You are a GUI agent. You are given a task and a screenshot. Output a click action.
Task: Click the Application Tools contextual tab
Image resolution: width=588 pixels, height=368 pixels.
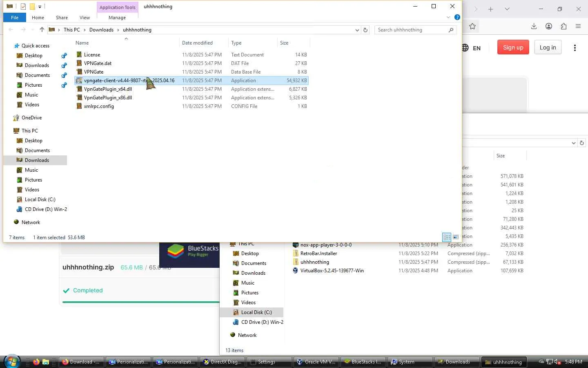click(x=118, y=7)
